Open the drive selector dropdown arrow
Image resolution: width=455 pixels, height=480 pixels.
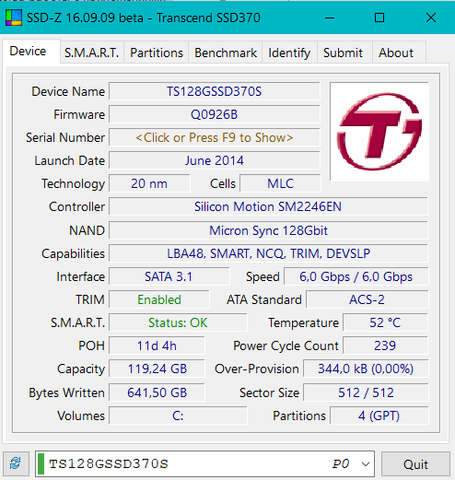coord(365,464)
